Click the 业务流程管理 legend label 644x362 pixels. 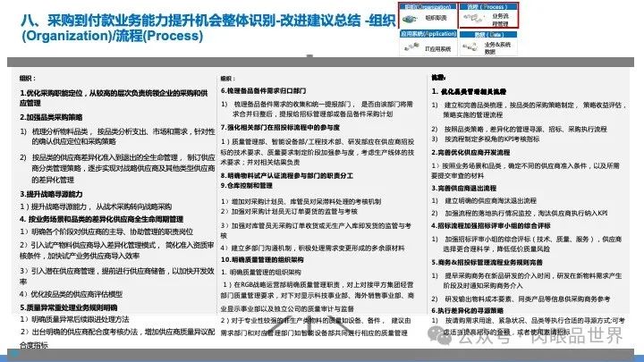point(500,20)
